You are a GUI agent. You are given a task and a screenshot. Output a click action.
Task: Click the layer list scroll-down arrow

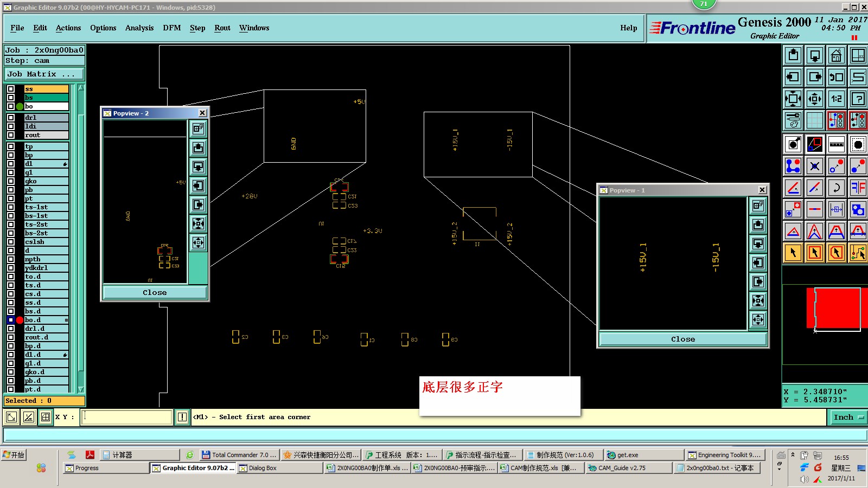click(81, 389)
